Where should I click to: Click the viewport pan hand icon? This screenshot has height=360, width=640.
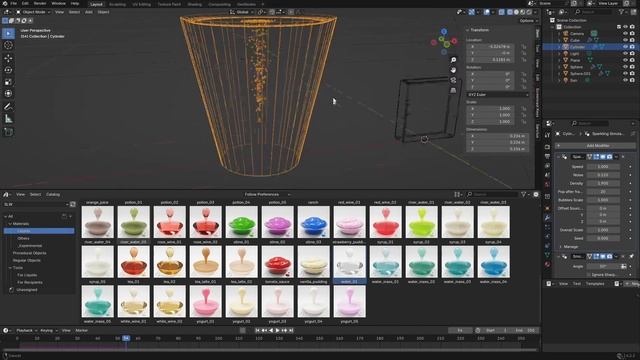[x=453, y=70]
